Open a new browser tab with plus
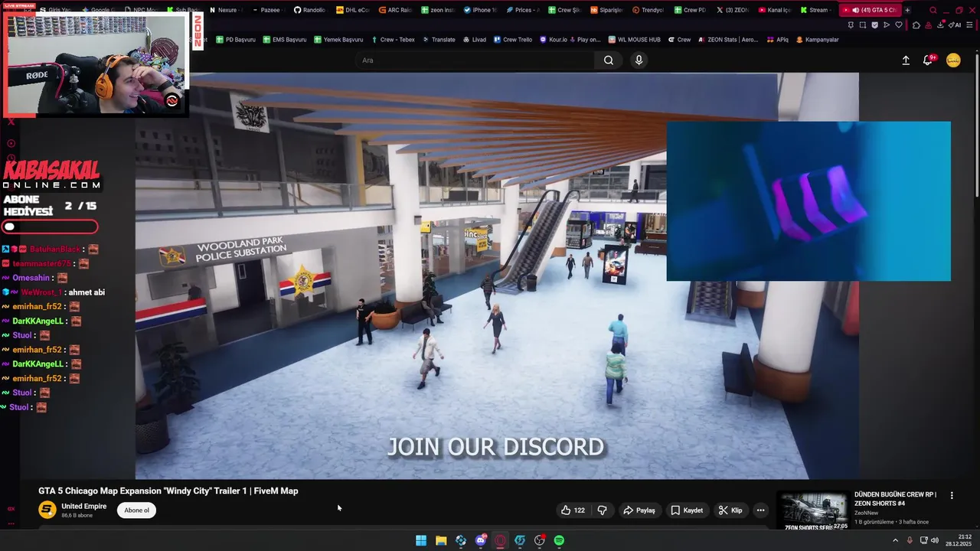980x551 pixels. [907, 10]
